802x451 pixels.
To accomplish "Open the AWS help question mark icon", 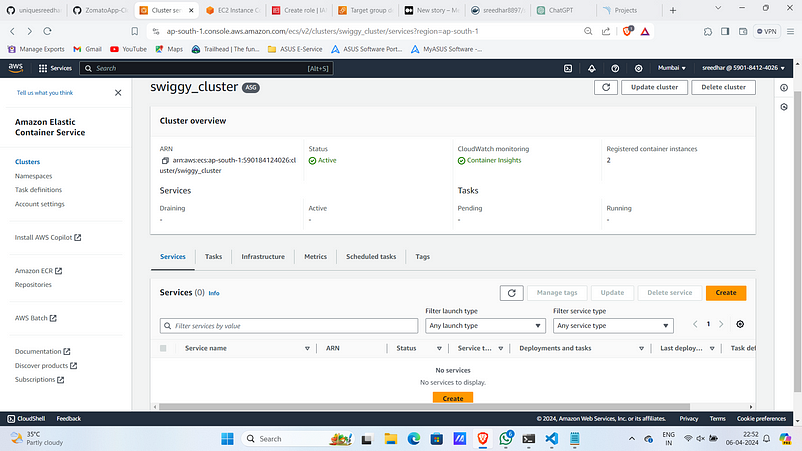I will (615, 68).
